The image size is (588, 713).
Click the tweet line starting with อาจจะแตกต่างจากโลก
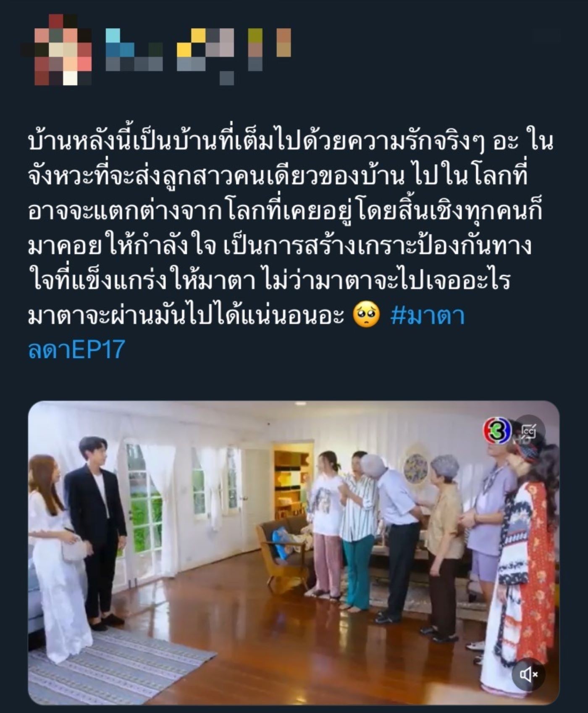point(285,212)
